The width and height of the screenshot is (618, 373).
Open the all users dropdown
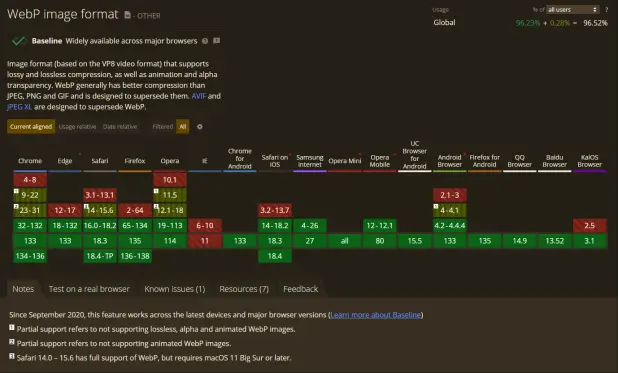coord(573,9)
